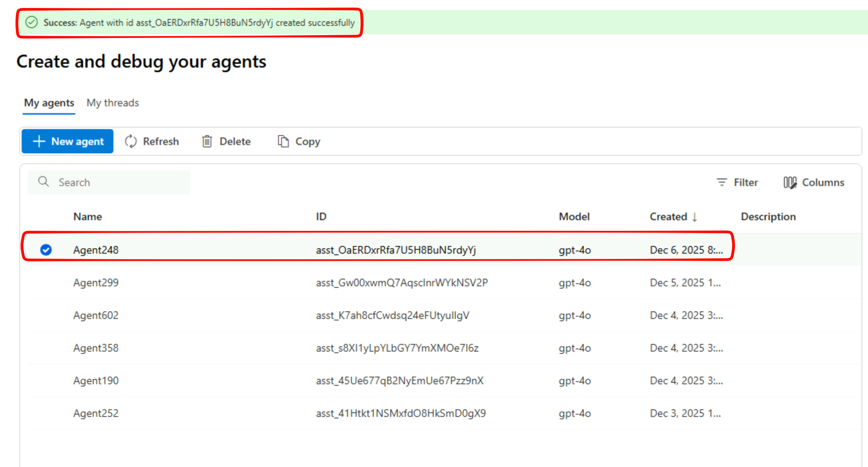
Task: Switch to the My threads tab
Action: (x=113, y=103)
